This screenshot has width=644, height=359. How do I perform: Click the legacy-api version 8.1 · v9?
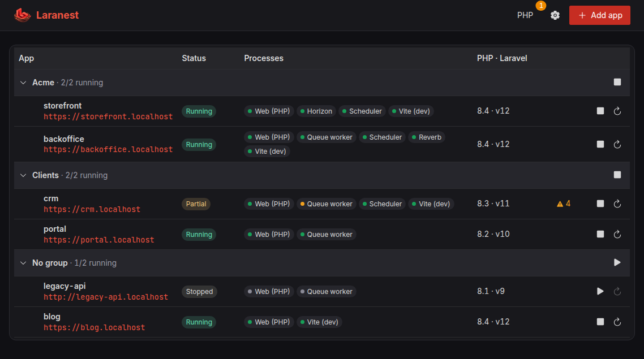[x=491, y=291]
